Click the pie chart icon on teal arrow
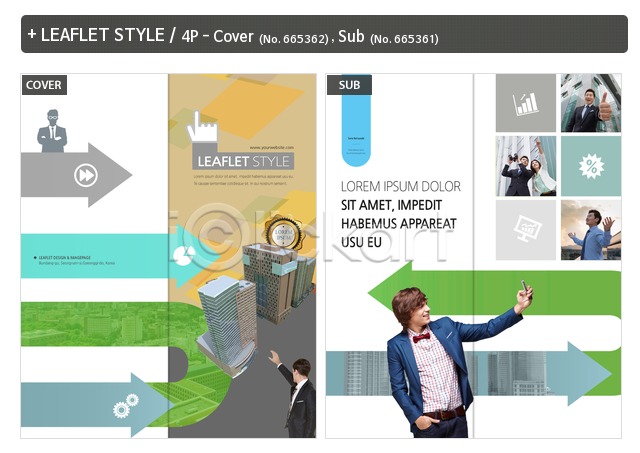 click(x=184, y=255)
